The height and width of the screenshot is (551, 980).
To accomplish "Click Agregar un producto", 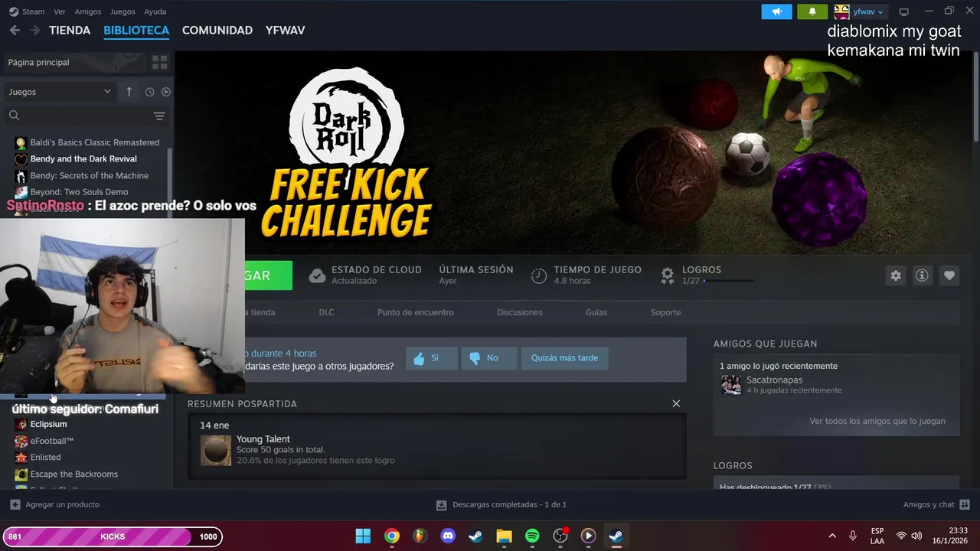I will (55, 504).
